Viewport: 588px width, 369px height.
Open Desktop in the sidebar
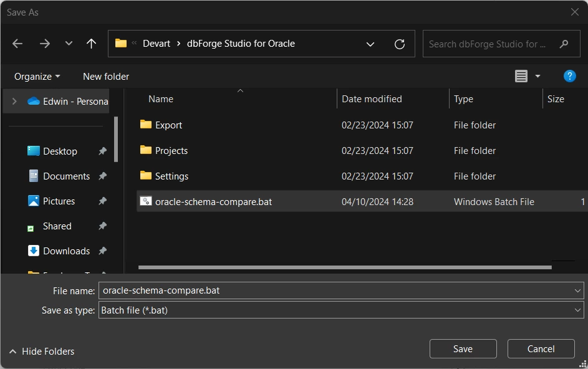60,151
